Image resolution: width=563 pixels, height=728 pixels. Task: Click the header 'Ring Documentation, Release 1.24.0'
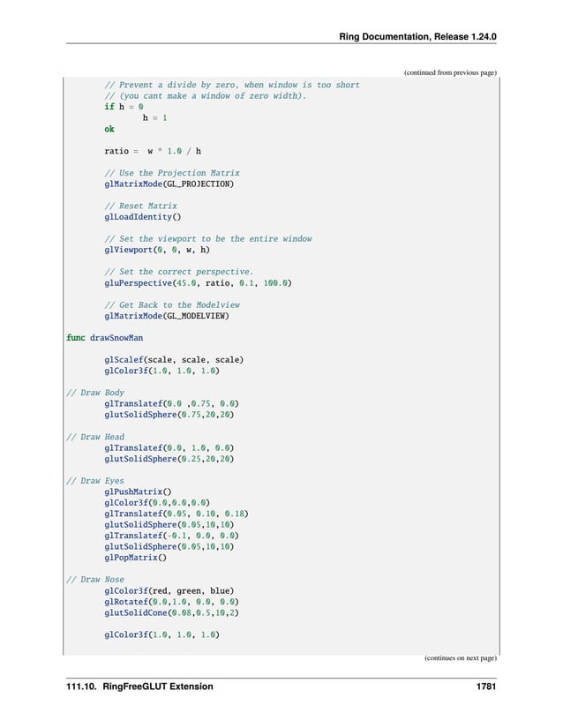click(x=417, y=37)
